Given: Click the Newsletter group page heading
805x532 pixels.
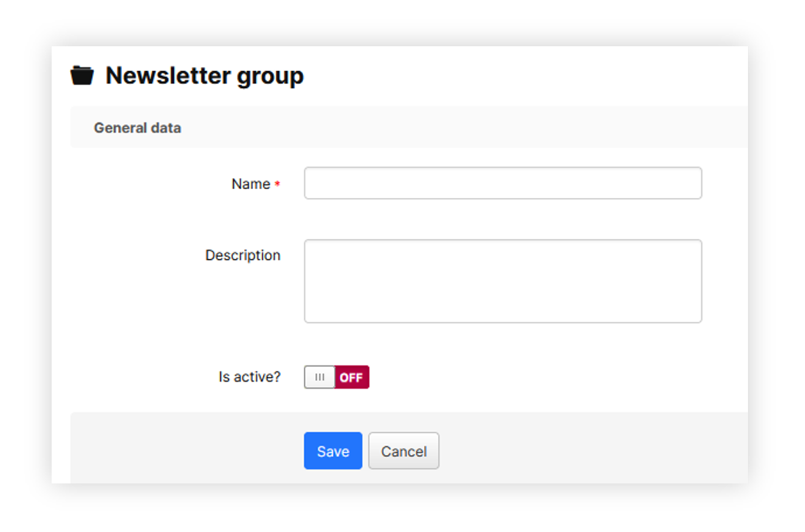Looking at the screenshot, I should click(x=204, y=76).
